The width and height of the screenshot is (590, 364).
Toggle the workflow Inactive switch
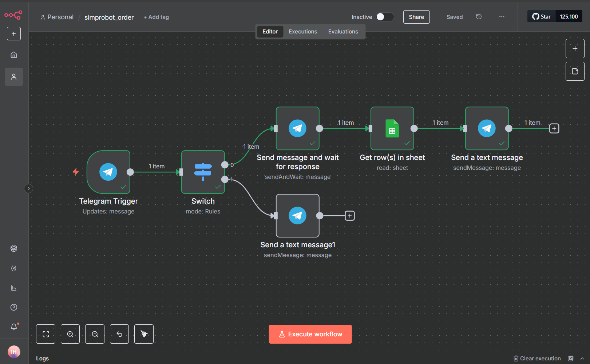(x=385, y=17)
